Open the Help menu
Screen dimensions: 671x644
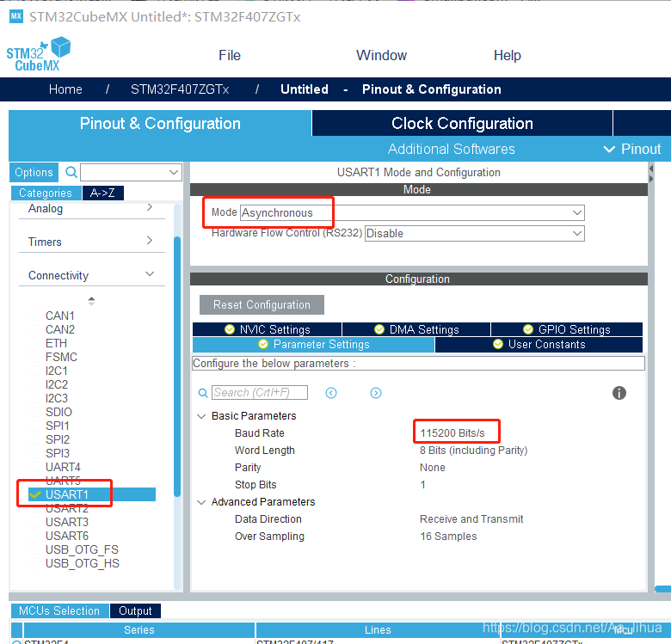[507, 55]
